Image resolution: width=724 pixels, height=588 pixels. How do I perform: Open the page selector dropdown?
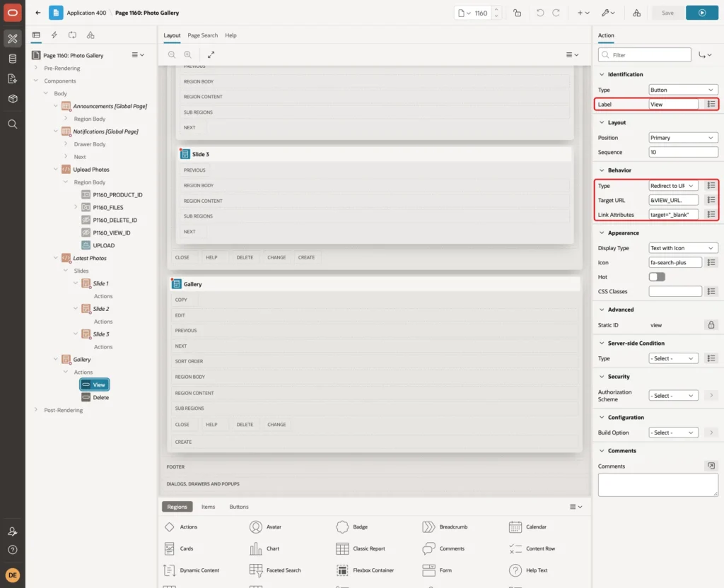click(465, 13)
